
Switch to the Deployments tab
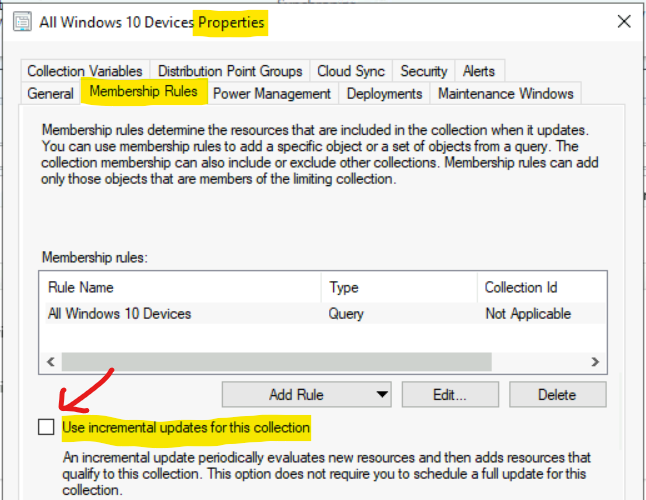(x=384, y=93)
